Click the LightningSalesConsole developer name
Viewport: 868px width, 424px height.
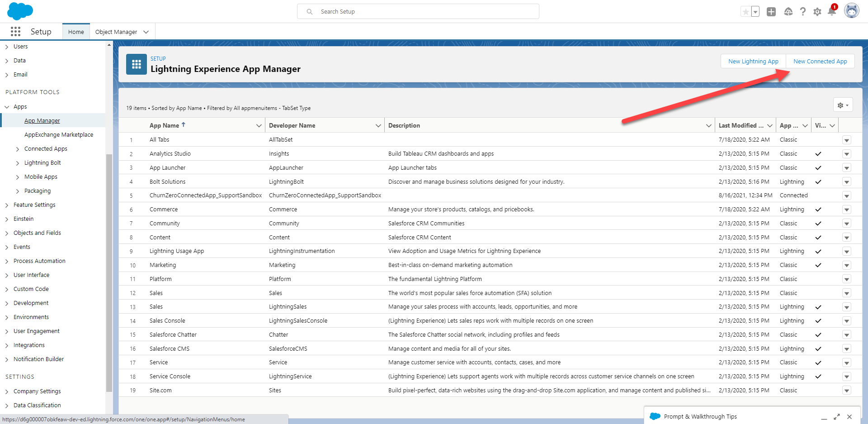[x=298, y=321]
